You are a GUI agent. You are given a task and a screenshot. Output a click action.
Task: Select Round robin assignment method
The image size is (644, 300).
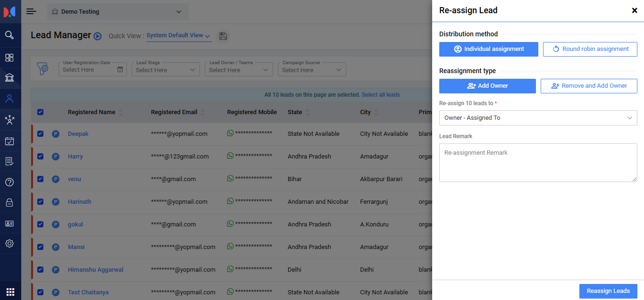[x=590, y=49]
